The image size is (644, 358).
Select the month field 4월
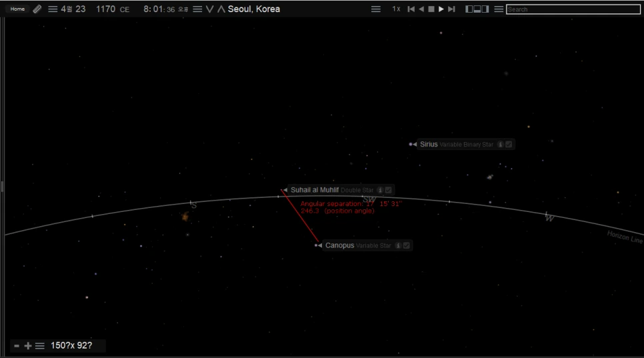[x=67, y=9]
